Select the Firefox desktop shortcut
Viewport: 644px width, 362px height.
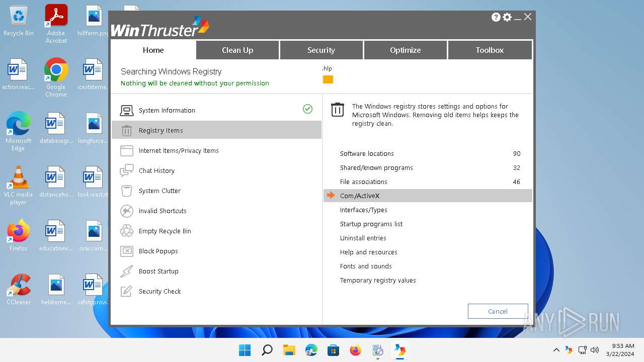[x=19, y=235]
